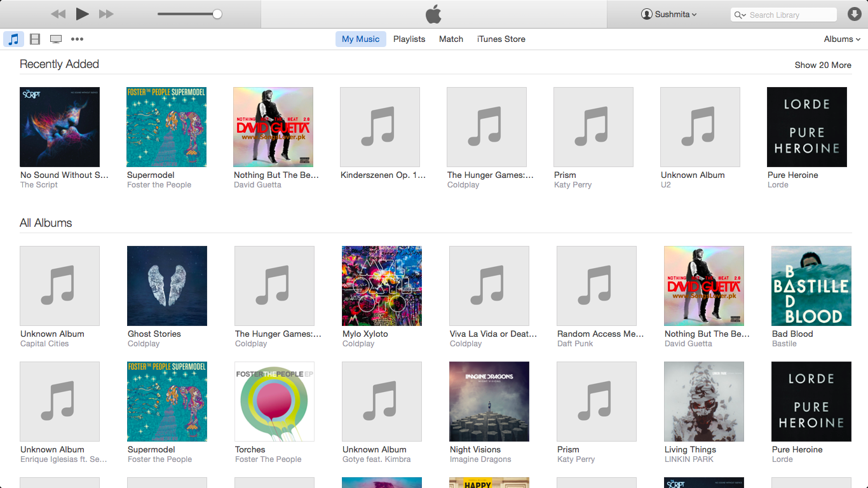Open the More libraries ellipsis icon
The width and height of the screenshot is (868, 488).
(77, 39)
